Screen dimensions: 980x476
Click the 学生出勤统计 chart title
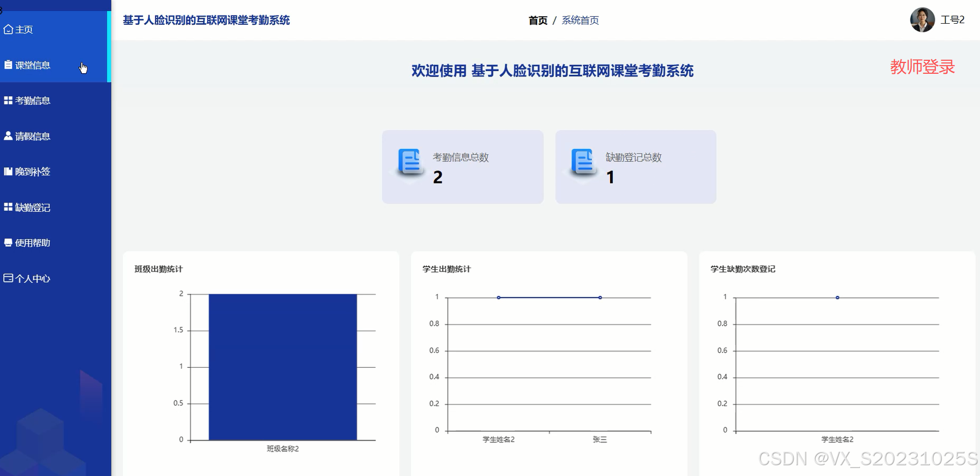(446, 269)
